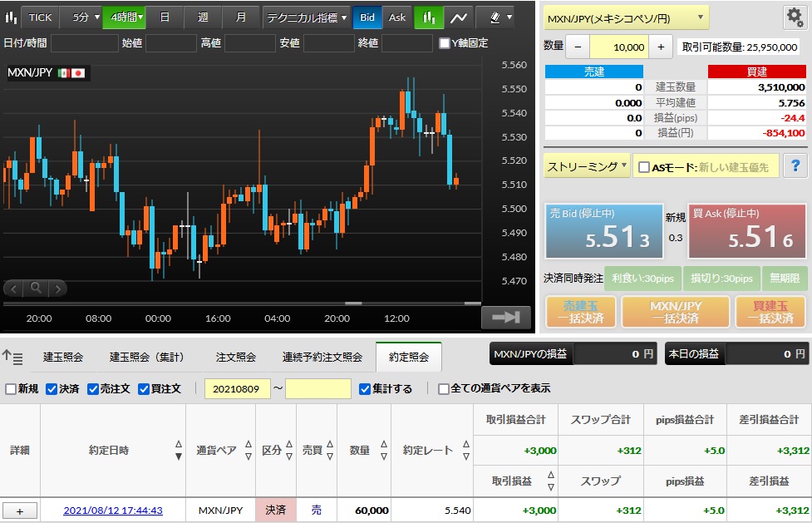
Task: Sort by 約定レート column arrows
Action: 466,450
